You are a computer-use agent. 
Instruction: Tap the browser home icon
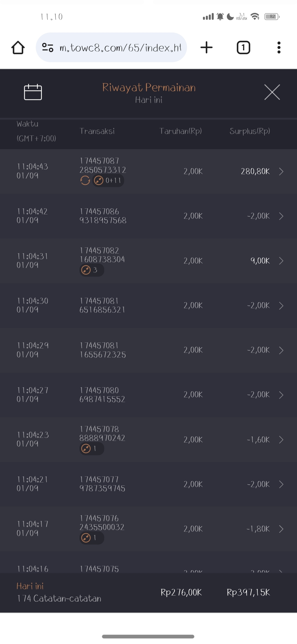(18, 48)
